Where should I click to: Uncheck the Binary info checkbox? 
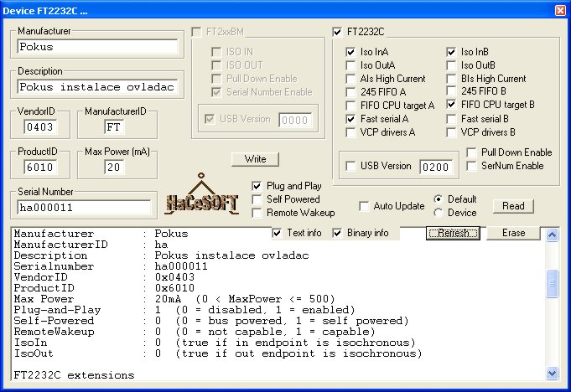pos(338,233)
